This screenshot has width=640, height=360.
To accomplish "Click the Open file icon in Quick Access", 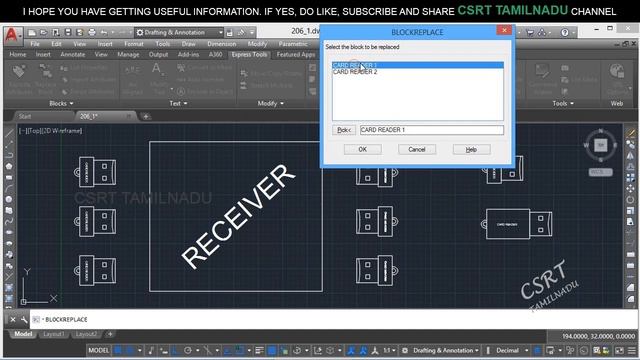I will pos(44,32).
